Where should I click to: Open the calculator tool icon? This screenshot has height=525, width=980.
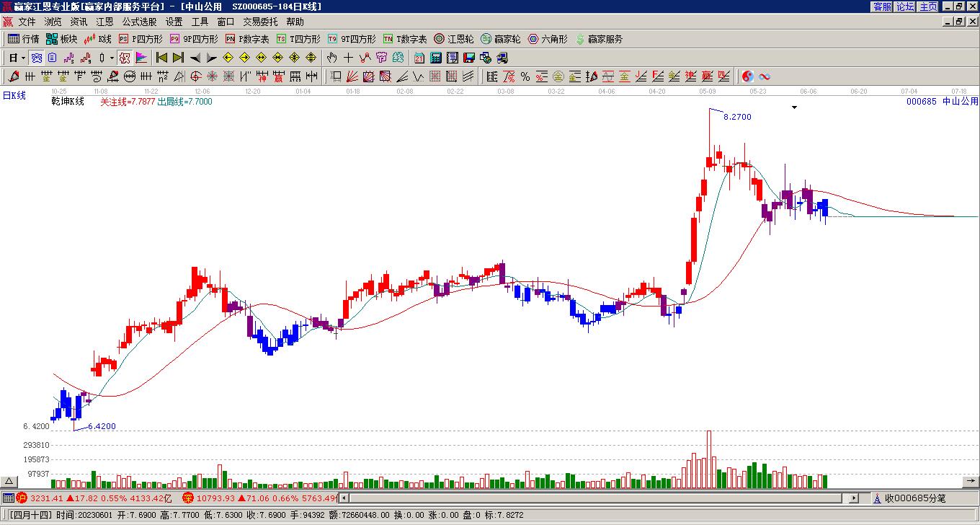point(436,58)
